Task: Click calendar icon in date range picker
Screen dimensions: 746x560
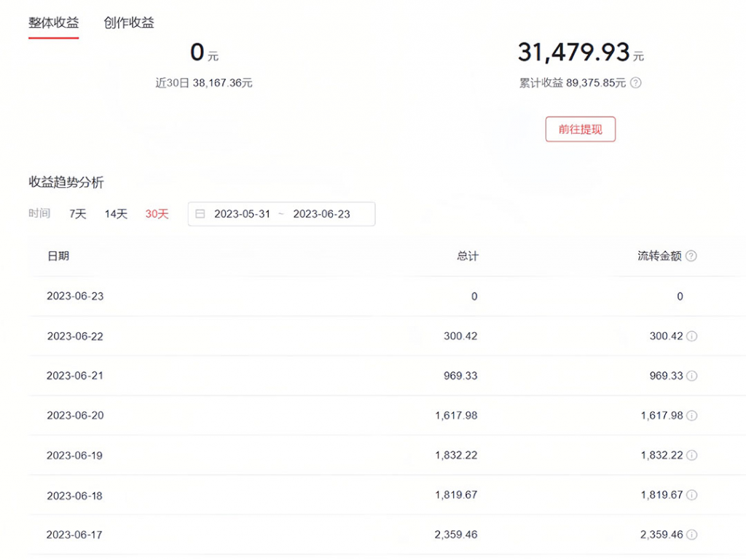Action: pyautogui.click(x=200, y=214)
